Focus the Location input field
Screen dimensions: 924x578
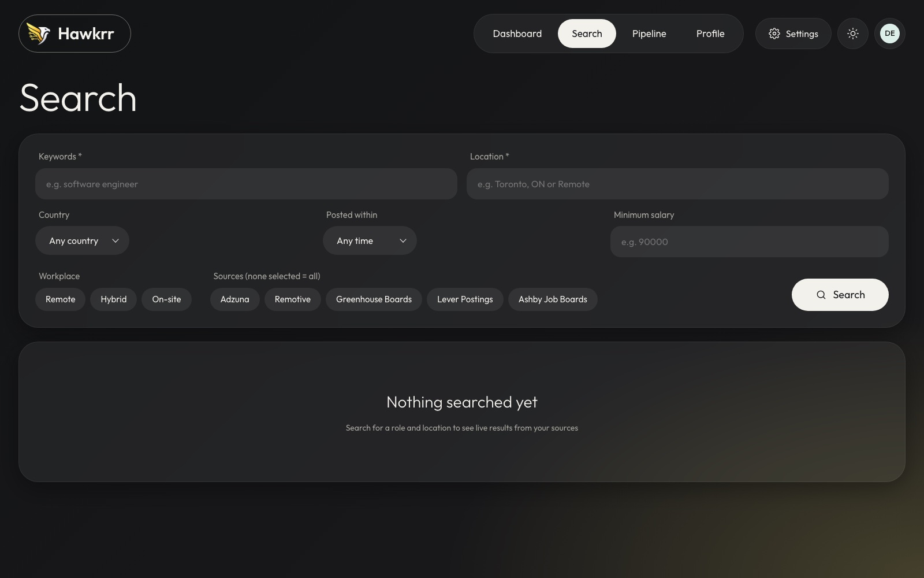pos(677,184)
